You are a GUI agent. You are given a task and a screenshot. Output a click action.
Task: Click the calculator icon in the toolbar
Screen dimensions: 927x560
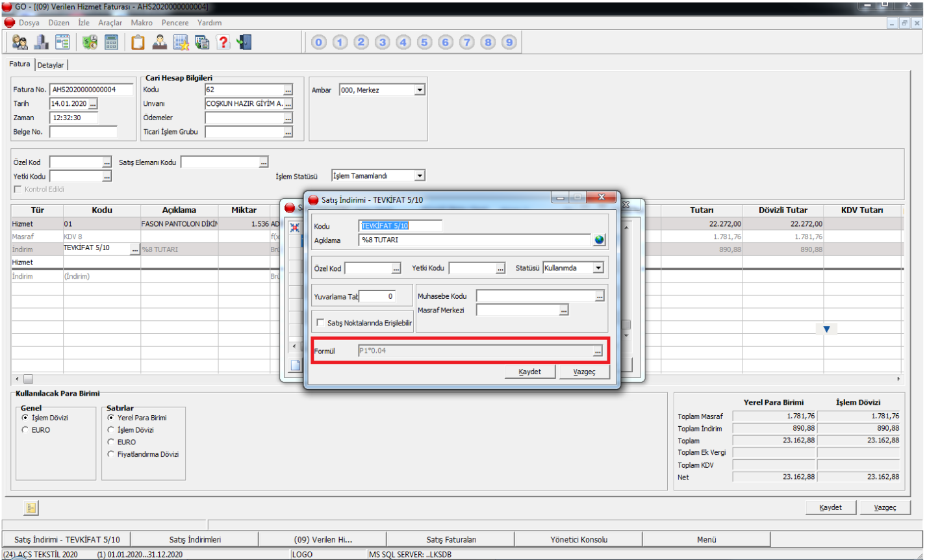pos(112,42)
